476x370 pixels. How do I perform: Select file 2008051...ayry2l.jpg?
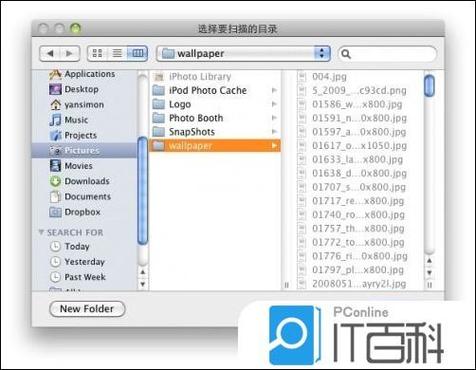[x=359, y=283]
